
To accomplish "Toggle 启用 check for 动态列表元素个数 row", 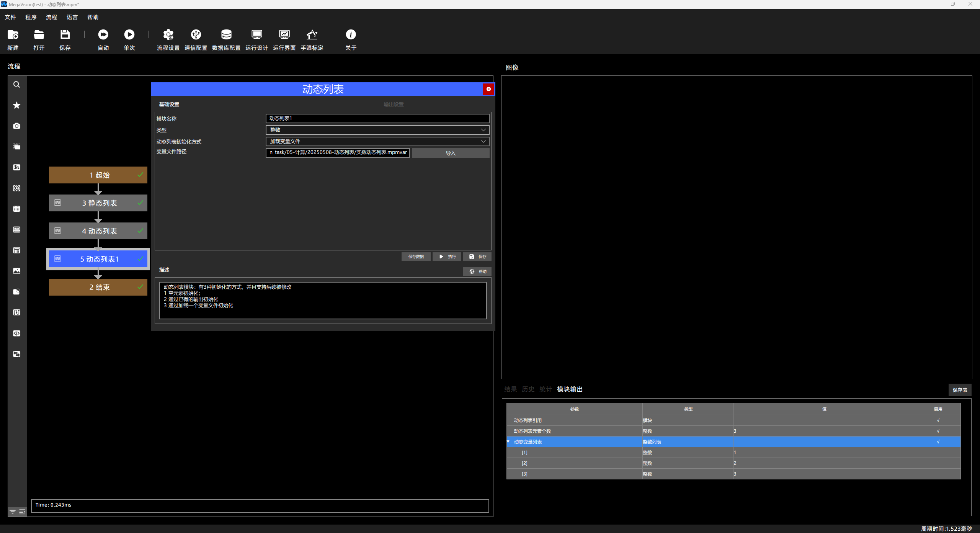I will [938, 431].
